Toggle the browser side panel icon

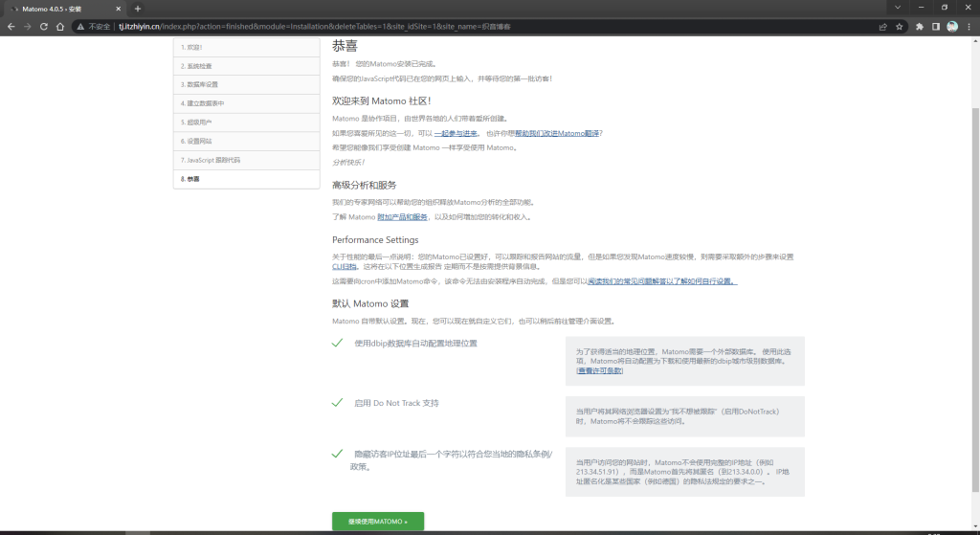(936, 26)
